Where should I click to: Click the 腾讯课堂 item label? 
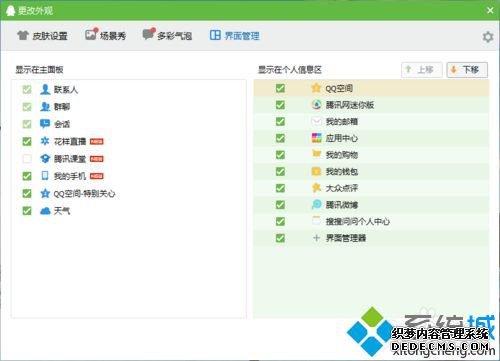[x=70, y=159]
